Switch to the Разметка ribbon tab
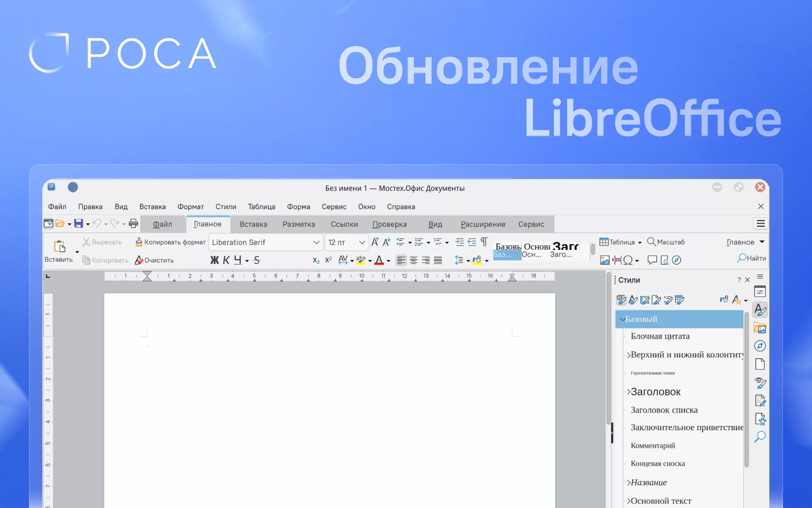This screenshot has width=812, height=508. pyautogui.click(x=298, y=224)
